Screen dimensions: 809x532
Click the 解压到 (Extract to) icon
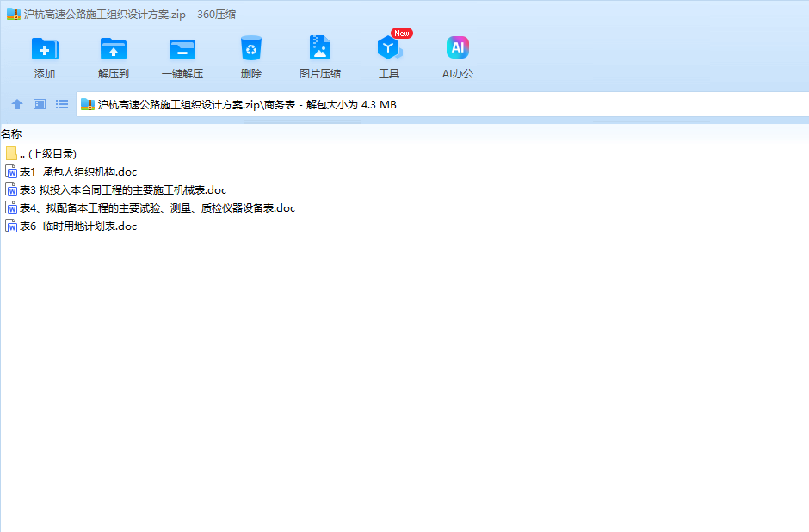pyautogui.click(x=114, y=50)
